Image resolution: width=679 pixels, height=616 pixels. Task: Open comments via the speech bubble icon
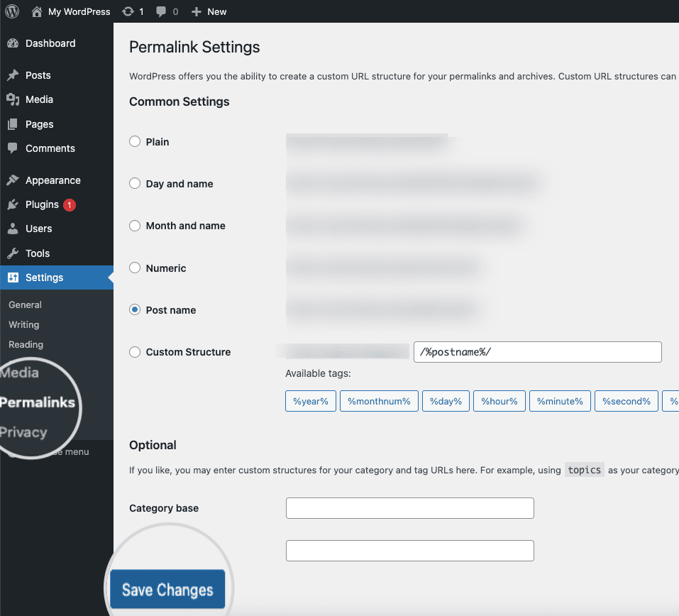161,11
